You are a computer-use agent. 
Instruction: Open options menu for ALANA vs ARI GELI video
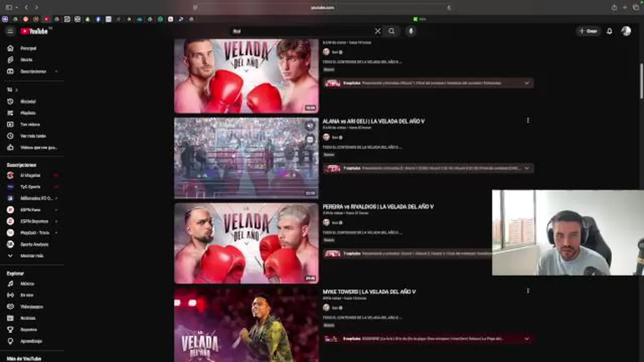point(528,121)
